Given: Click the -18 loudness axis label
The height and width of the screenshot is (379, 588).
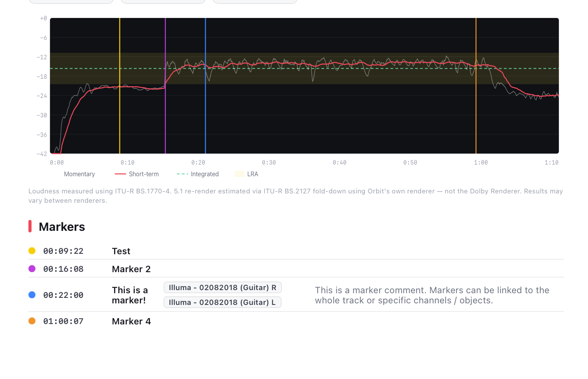Looking at the screenshot, I should pos(42,76).
